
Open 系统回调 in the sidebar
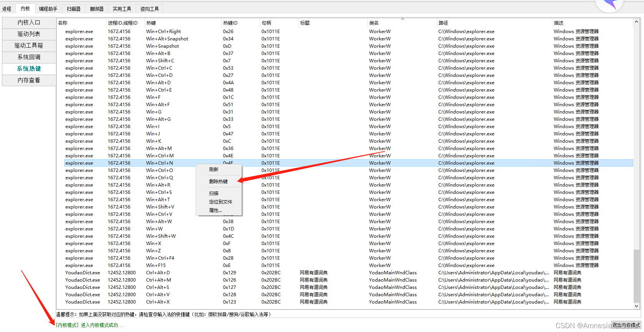[x=29, y=57]
